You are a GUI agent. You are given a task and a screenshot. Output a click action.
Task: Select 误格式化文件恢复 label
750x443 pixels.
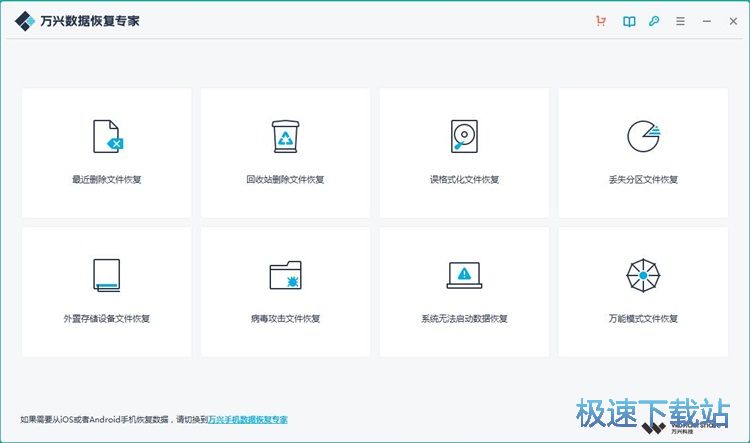[x=464, y=179]
